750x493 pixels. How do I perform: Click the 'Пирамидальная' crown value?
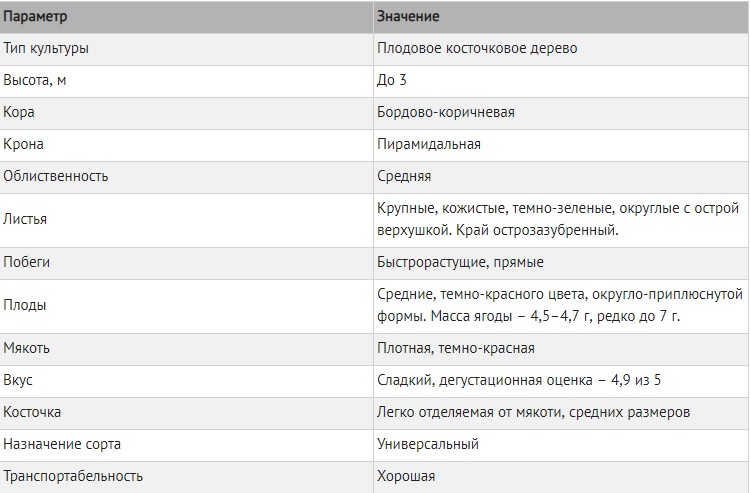point(429,143)
